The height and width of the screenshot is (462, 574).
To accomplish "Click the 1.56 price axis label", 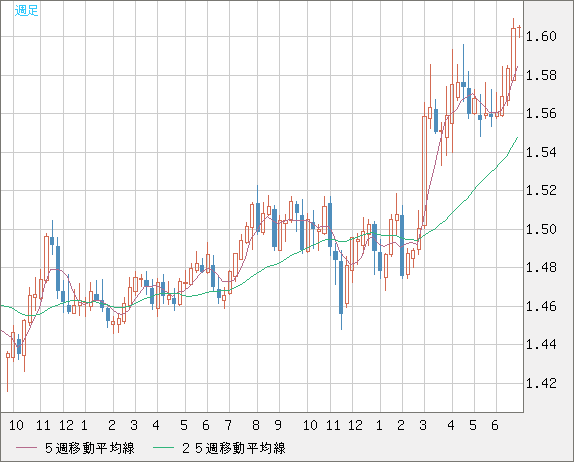I will point(541,113).
